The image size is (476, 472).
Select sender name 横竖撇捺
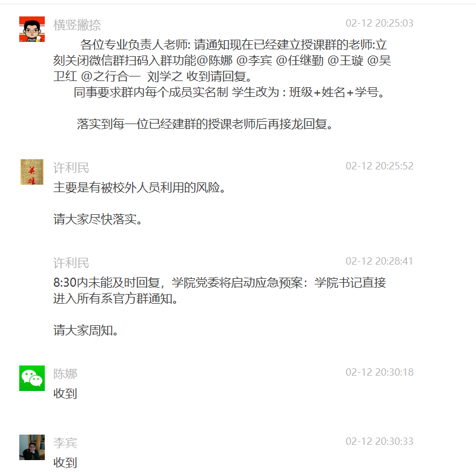pyautogui.click(x=77, y=25)
